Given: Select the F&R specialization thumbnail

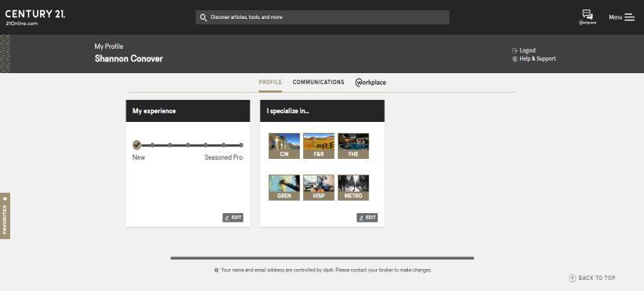Looking at the screenshot, I should pyautogui.click(x=319, y=145).
